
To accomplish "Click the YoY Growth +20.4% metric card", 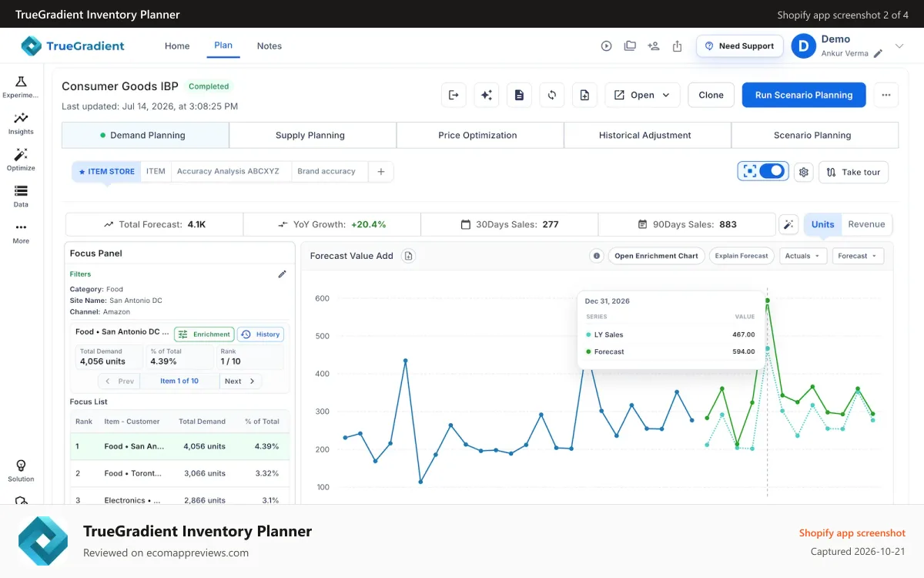I will (x=332, y=224).
